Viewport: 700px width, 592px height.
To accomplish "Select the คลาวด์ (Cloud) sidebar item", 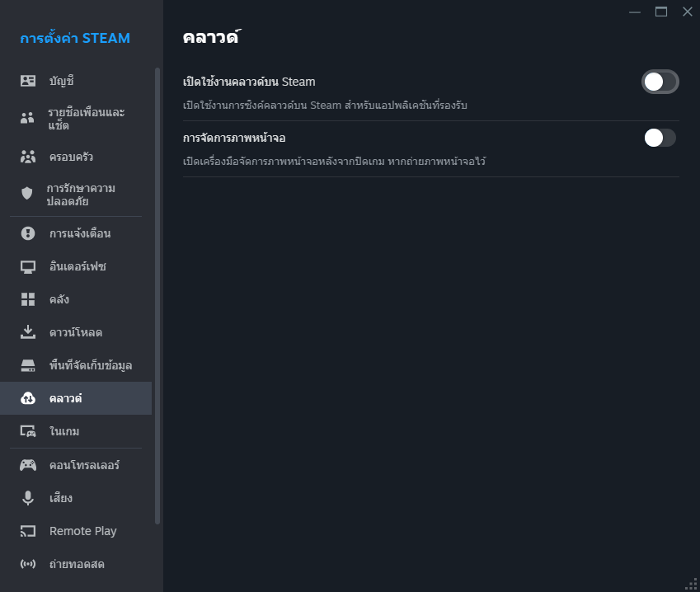I will [66, 398].
